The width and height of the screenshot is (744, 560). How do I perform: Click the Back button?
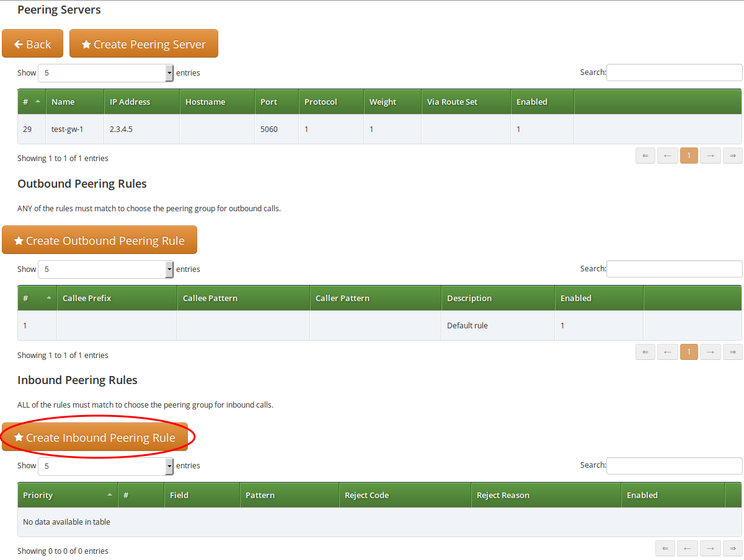32,43
